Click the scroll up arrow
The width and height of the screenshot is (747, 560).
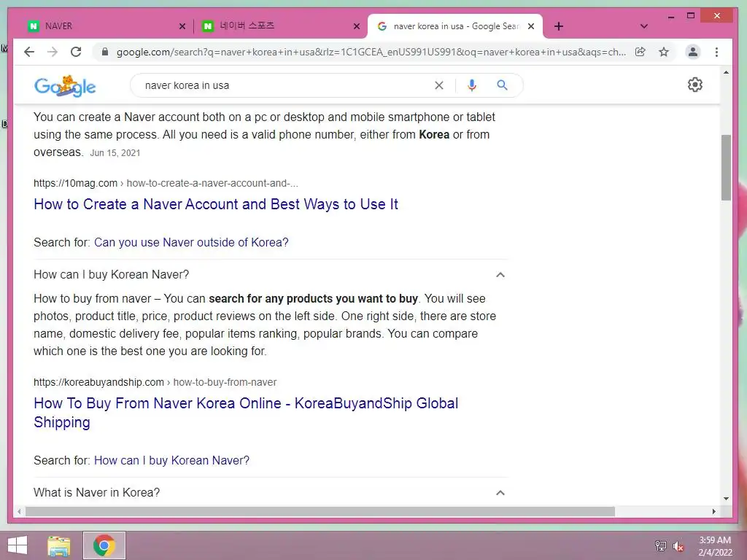point(726,72)
